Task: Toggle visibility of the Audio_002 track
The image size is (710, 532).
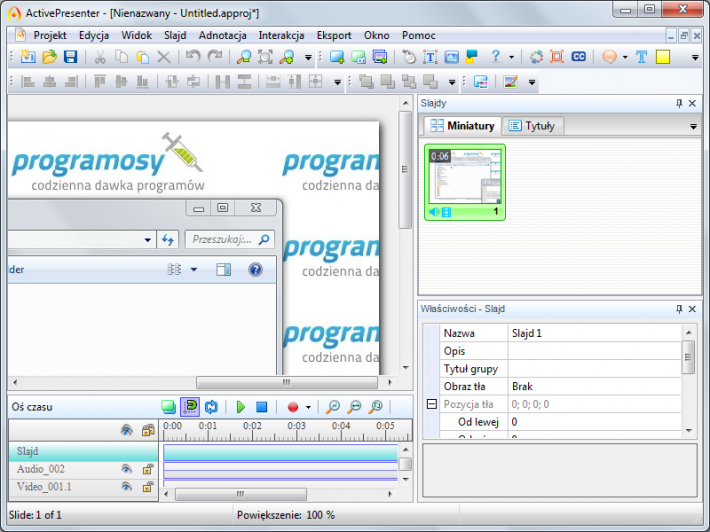Action: (126, 469)
